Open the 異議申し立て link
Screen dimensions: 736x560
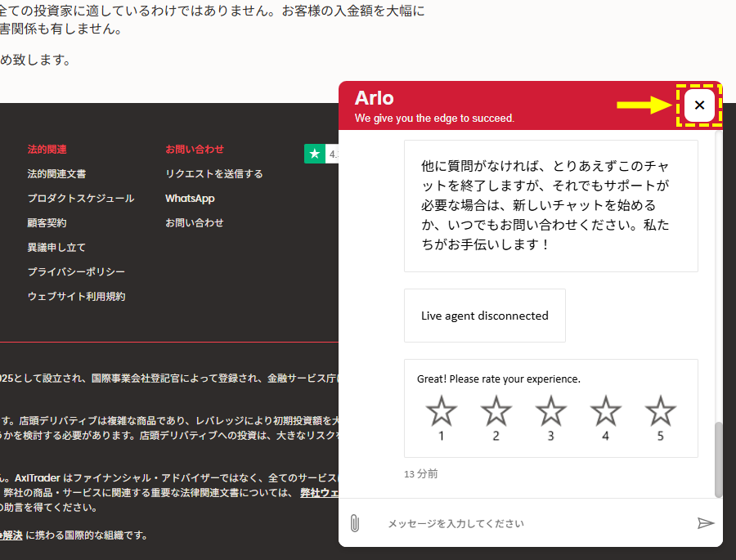56,248
